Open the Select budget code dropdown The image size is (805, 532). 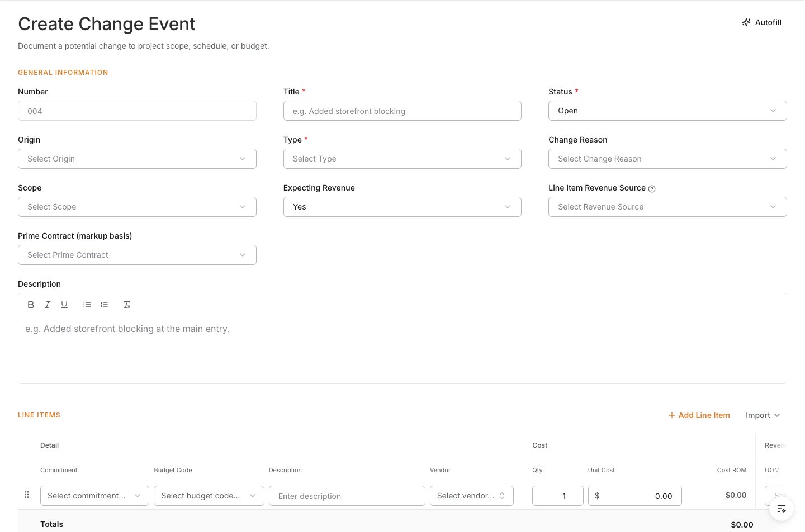pos(209,496)
